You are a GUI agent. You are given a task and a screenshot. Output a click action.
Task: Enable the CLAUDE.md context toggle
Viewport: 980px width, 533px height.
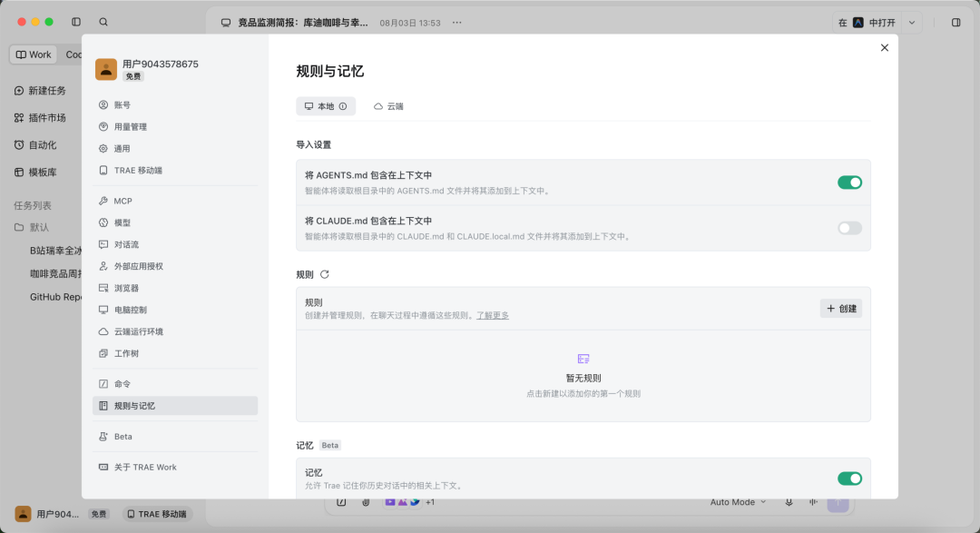pyautogui.click(x=849, y=228)
